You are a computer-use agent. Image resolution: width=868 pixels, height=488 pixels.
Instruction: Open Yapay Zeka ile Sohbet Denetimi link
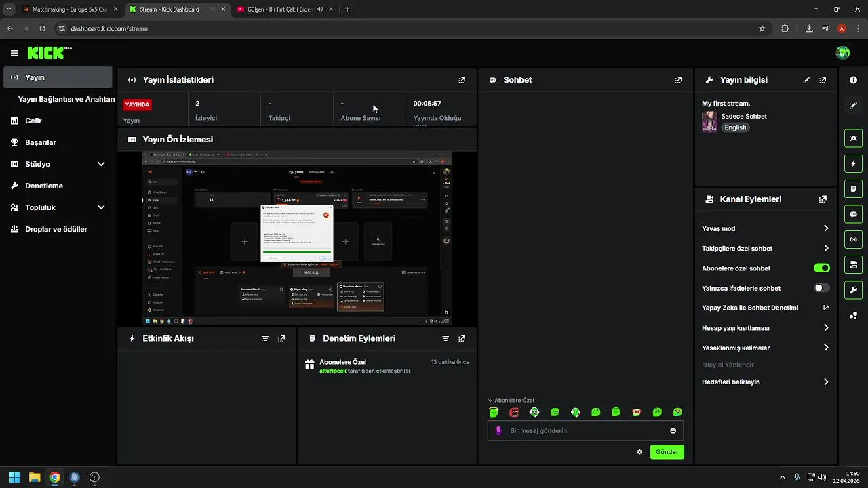point(765,308)
